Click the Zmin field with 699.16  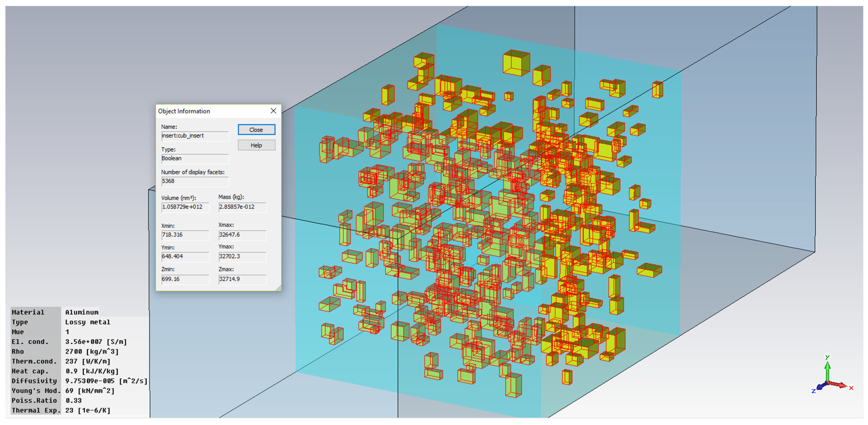click(185, 279)
